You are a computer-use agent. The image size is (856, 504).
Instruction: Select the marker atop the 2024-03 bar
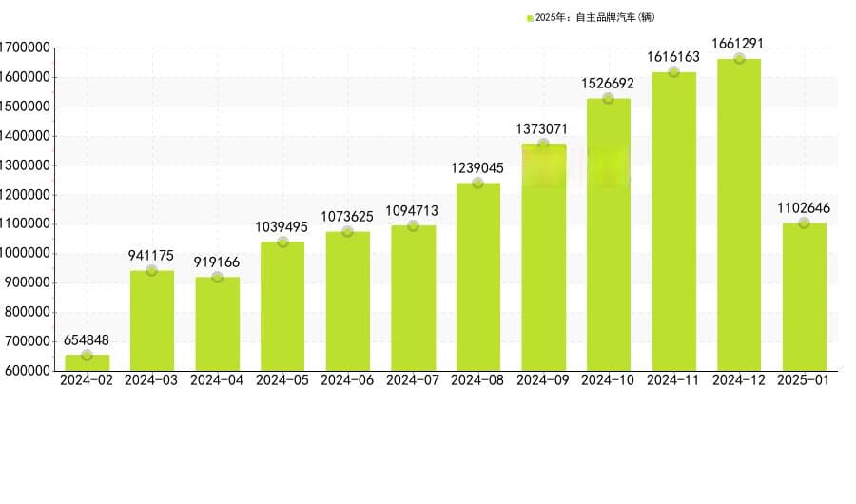151,271
